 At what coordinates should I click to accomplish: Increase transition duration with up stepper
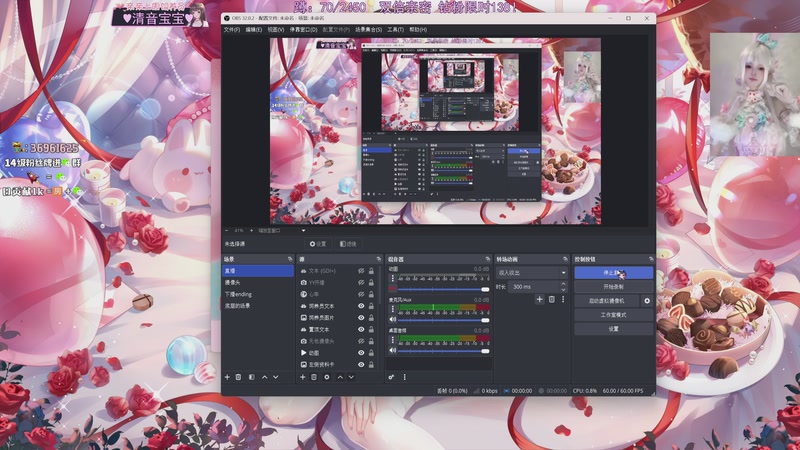click(x=563, y=284)
